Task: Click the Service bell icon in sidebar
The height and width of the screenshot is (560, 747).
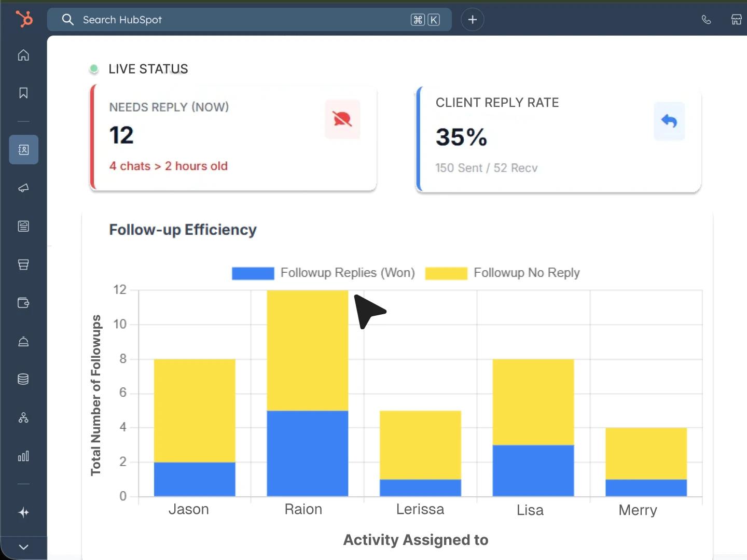Action: point(23,342)
